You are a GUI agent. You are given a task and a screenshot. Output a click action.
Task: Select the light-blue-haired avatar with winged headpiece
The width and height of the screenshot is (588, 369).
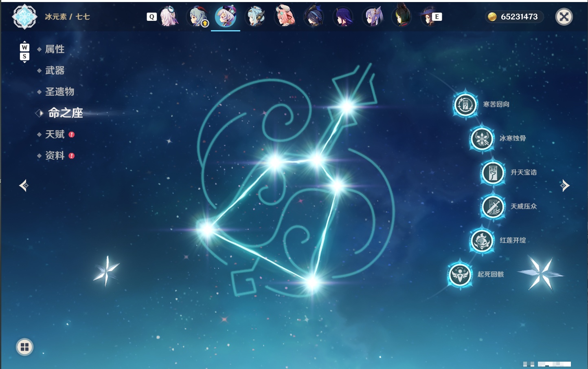click(x=255, y=17)
